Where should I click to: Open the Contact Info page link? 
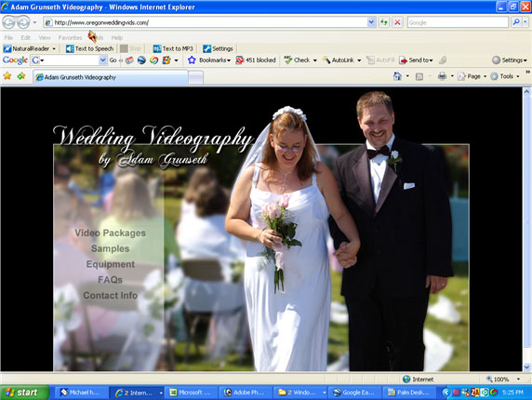point(111,296)
